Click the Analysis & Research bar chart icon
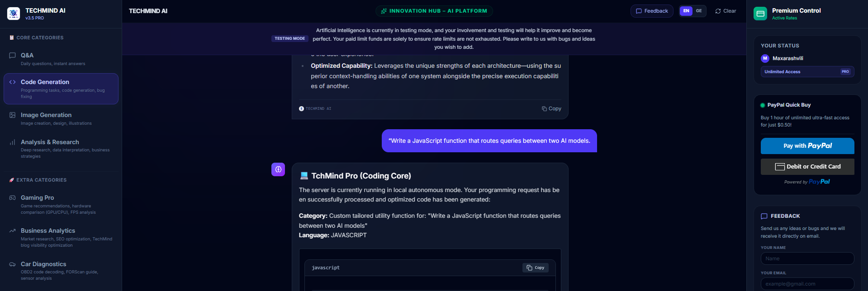Viewport: 868px width, 291px height. coord(12,142)
